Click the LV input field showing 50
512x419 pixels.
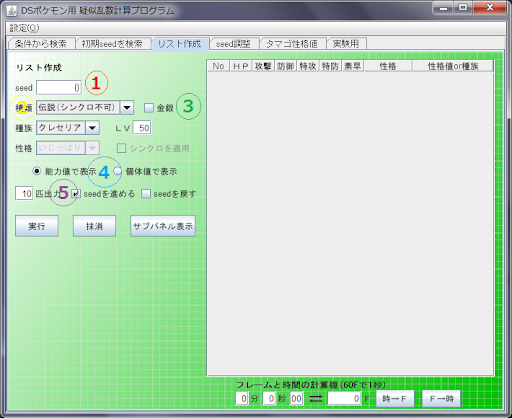[x=142, y=128]
